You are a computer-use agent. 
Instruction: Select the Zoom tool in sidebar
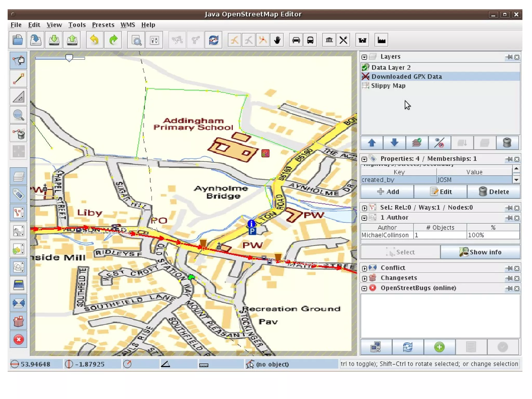tap(18, 115)
